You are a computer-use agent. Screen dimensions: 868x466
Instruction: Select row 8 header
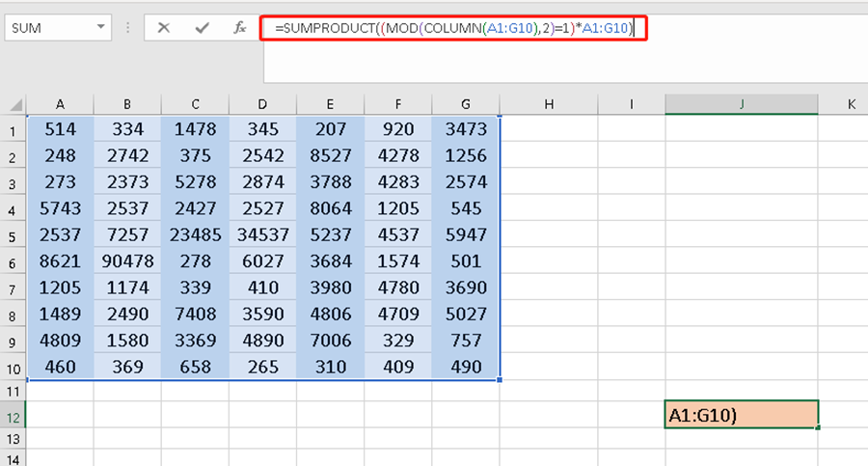pyautogui.click(x=13, y=315)
